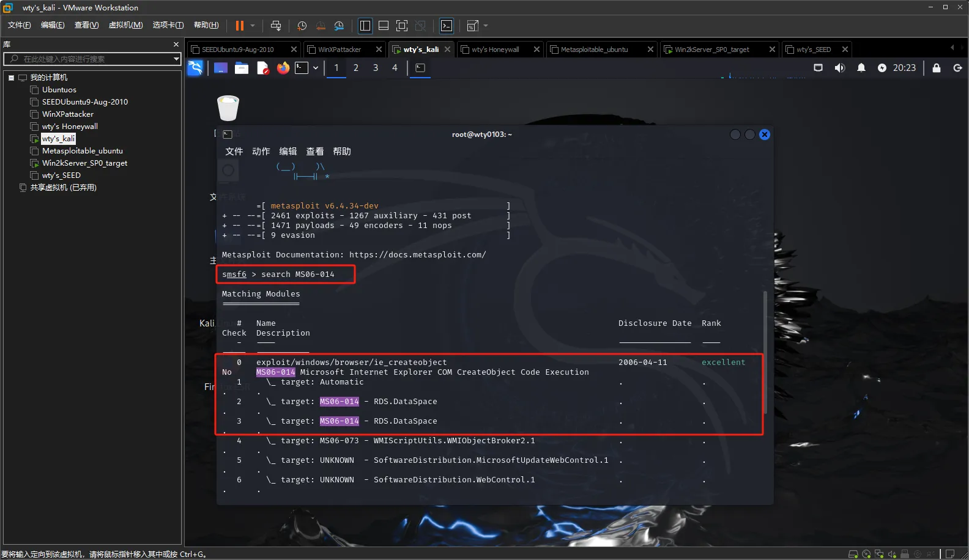Screen dimensions: 969x560
Task: Open the Kali network connection indicator
Action: click(x=819, y=68)
